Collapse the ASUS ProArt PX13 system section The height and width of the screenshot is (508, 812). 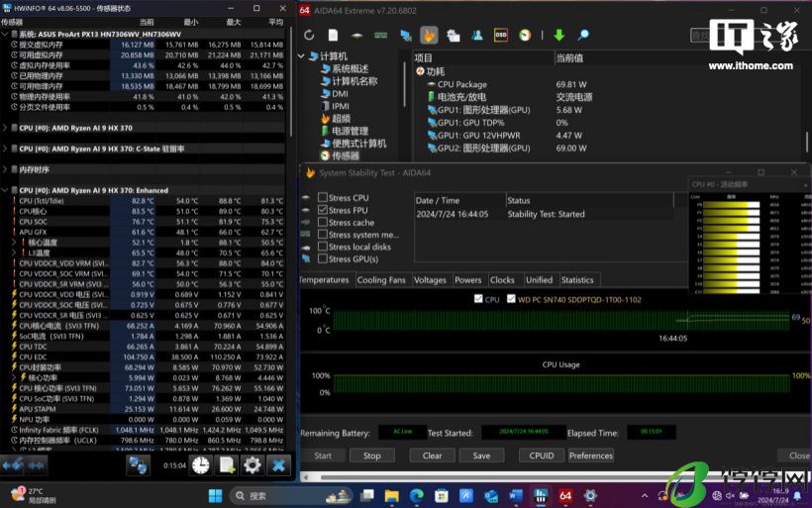pos(5,34)
